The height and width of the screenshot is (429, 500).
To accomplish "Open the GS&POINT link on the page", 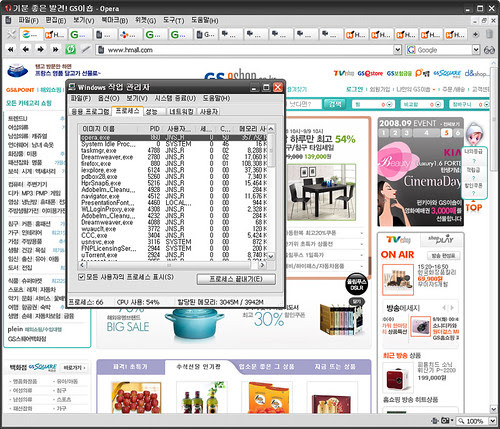I will click(x=20, y=90).
